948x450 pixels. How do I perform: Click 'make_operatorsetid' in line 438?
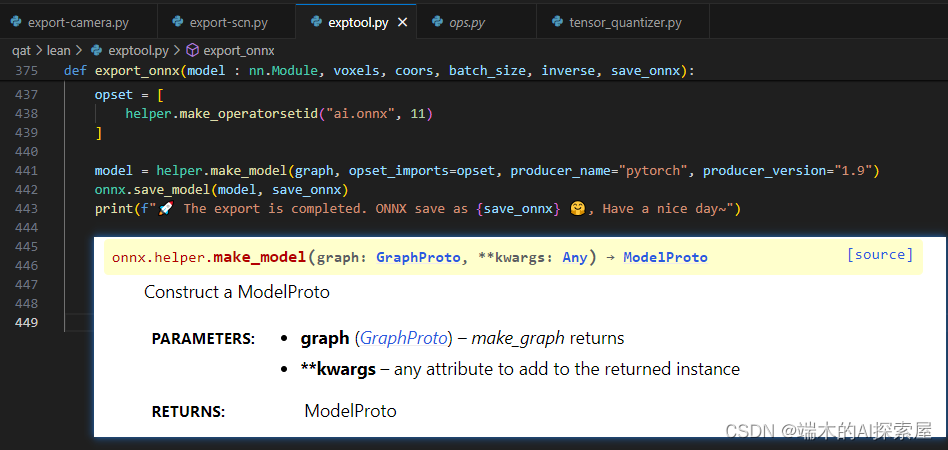click(x=249, y=114)
